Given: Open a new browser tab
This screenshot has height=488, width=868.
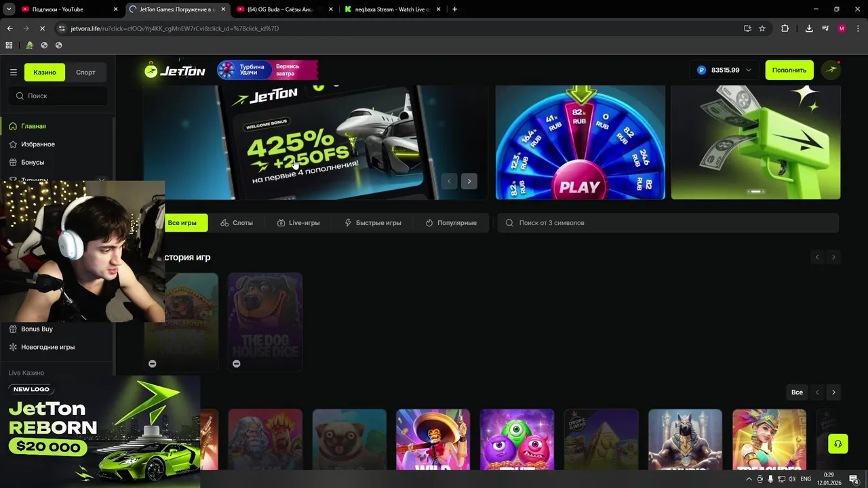Looking at the screenshot, I should [454, 9].
